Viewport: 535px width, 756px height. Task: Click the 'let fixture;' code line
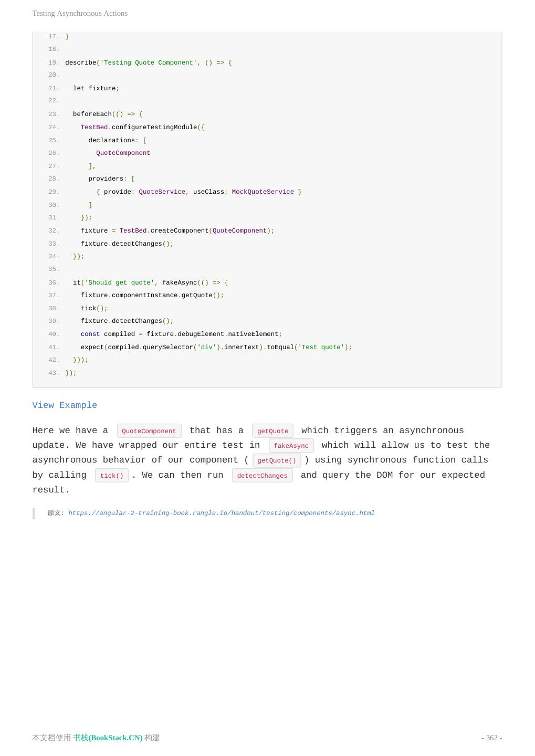[96, 88]
